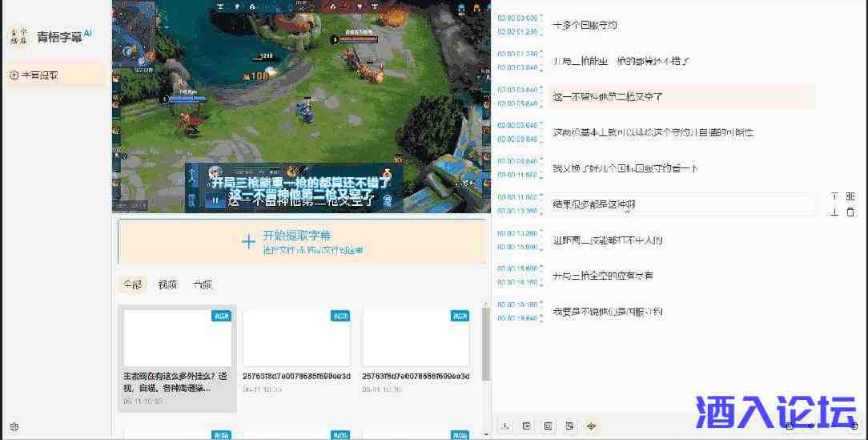Delete the selected subtitle line with trash icon
The height and width of the screenshot is (440, 868).
850,212
